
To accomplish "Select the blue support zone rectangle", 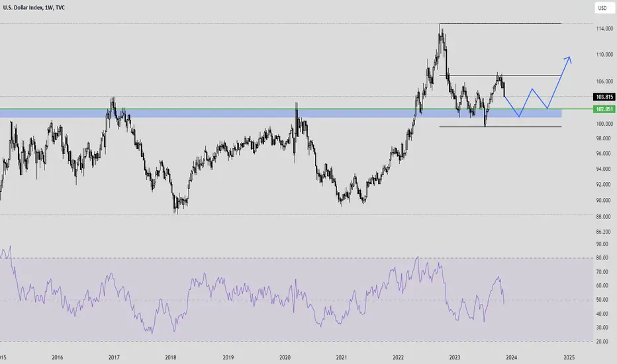I will (x=281, y=113).
